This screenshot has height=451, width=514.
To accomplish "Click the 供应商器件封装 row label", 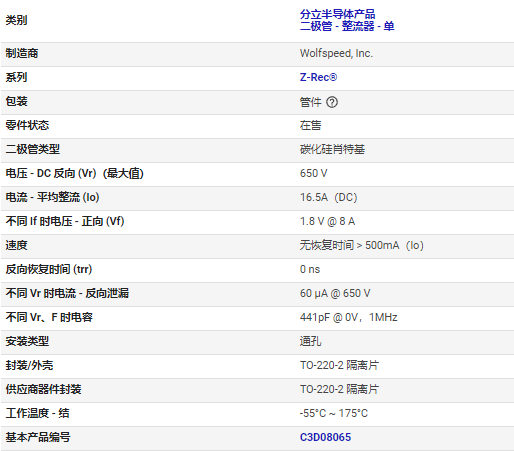I will 43,389.
